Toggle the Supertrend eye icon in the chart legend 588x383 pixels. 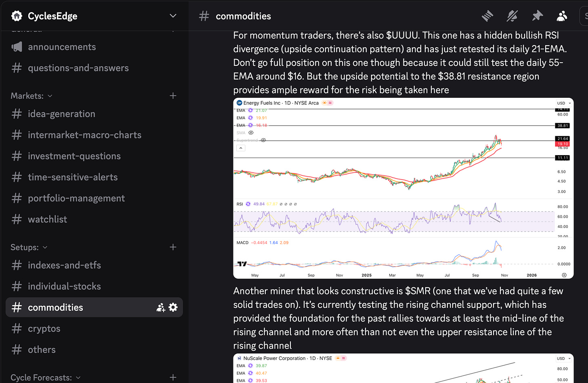coord(263,140)
